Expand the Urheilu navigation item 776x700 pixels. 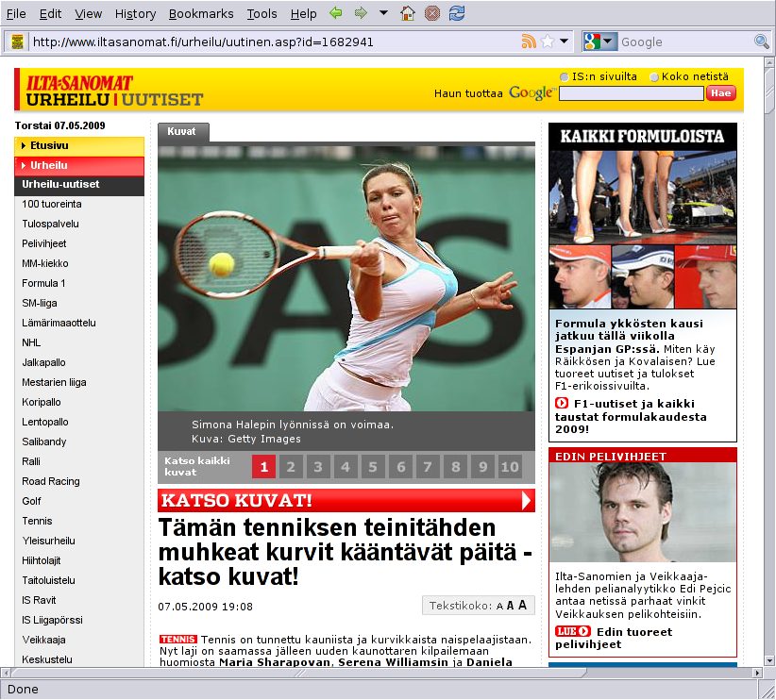coord(79,166)
